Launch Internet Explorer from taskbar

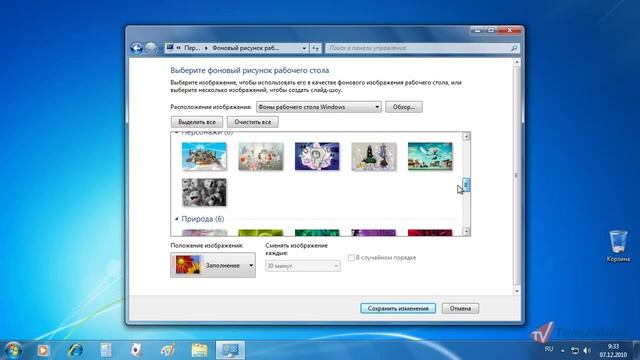(75, 350)
